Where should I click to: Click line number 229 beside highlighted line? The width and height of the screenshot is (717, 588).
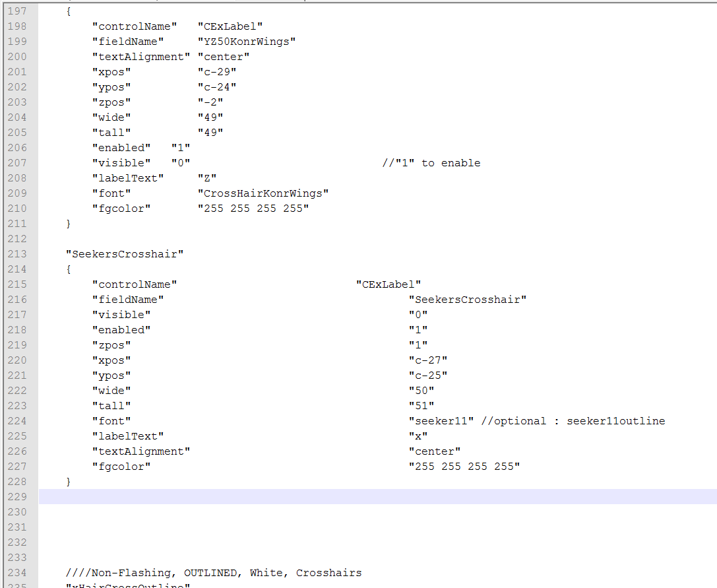(17, 497)
